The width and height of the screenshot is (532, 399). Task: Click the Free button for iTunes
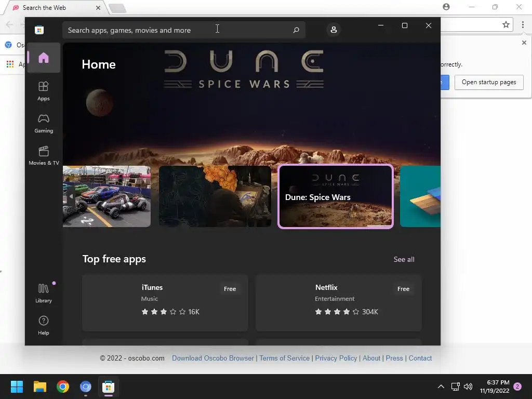point(230,289)
